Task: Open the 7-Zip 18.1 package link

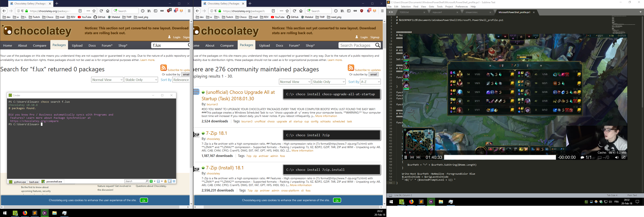Action: coord(217,133)
